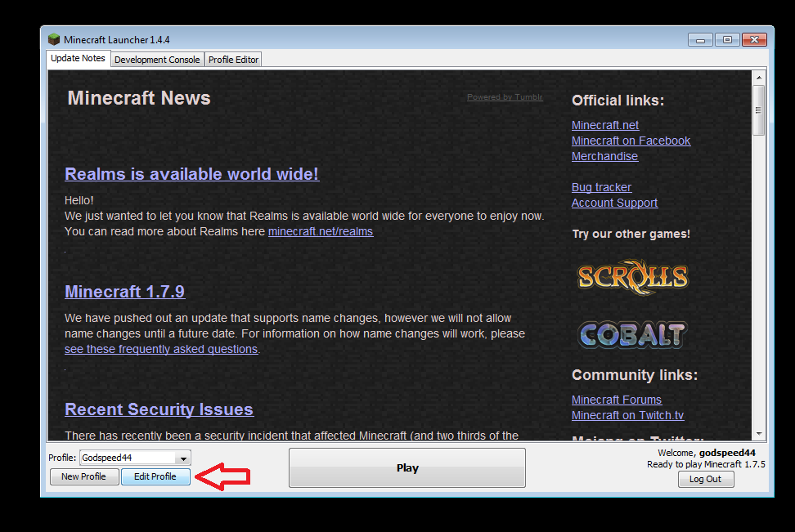Click the Edit Profile button
Screen dimensions: 795x532
tap(155, 476)
